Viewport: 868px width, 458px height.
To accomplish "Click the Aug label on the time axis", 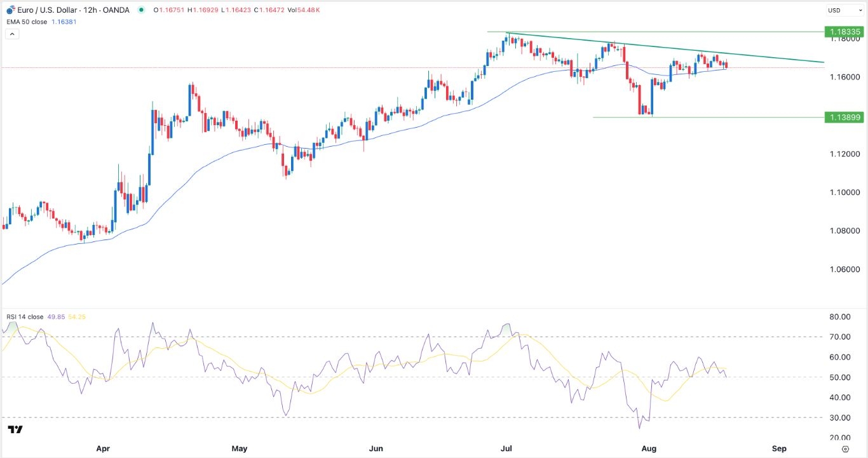I will [649, 448].
